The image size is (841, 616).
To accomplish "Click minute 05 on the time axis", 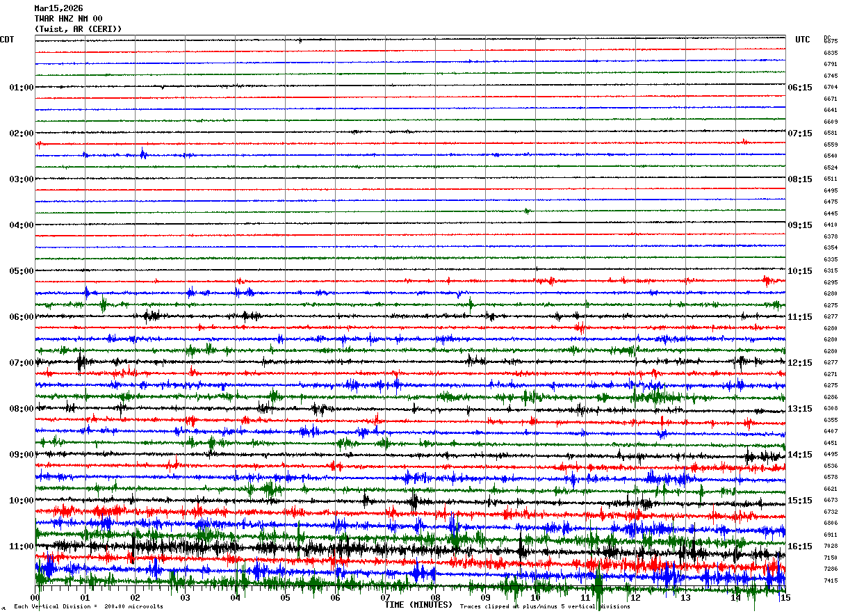I will click(286, 598).
